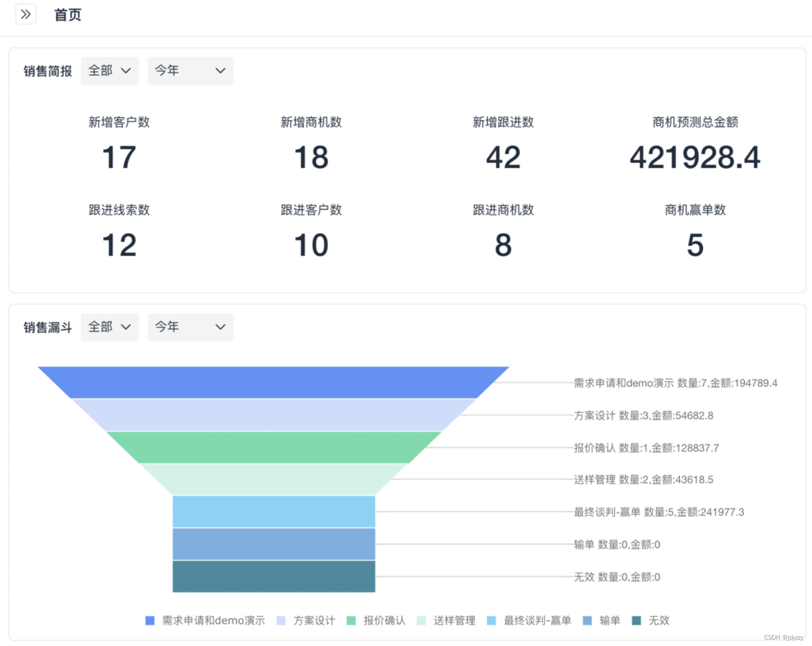The height and width of the screenshot is (646, 812).
Task: Open 全部 dropdown in 销售漏斗
Action: [110, 327]
